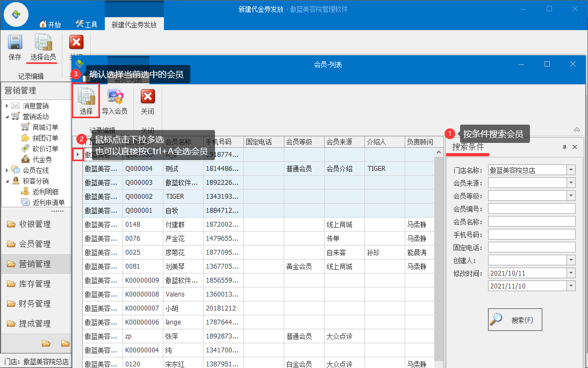Click the Valens member name cell

point(183,294)
